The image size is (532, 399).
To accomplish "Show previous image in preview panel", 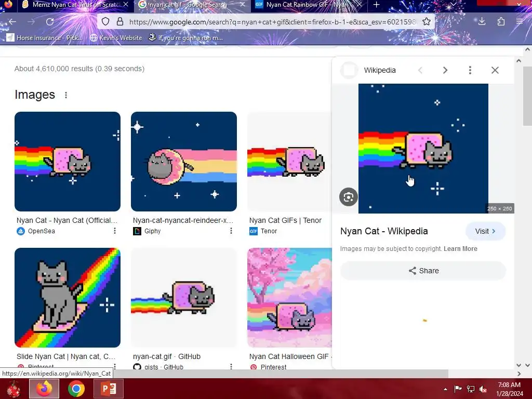I will pos(420,70).
